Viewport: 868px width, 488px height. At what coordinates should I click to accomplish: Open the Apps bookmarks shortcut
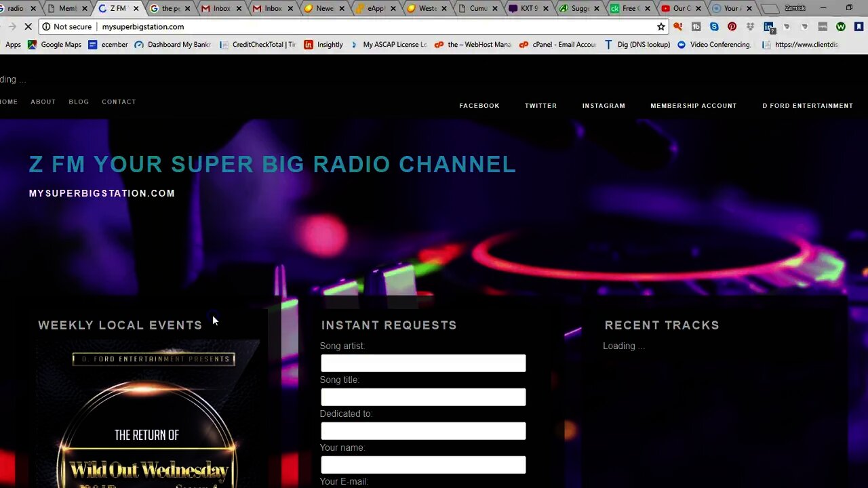(x=12, y=45)
